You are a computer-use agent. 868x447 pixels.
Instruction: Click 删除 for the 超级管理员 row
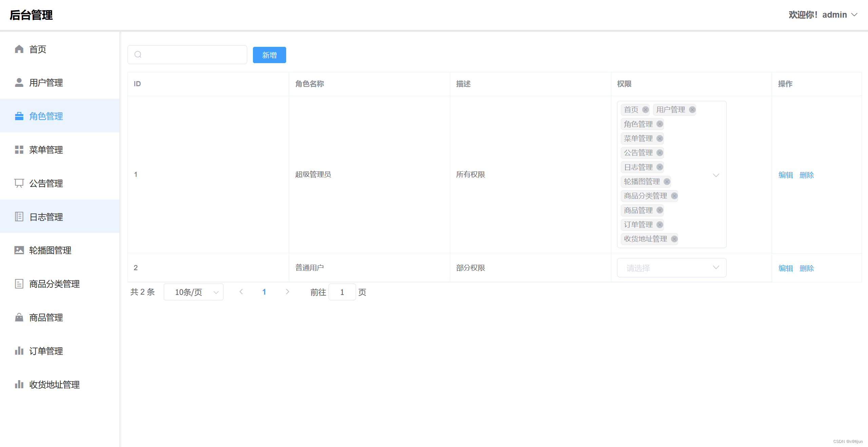807,175
